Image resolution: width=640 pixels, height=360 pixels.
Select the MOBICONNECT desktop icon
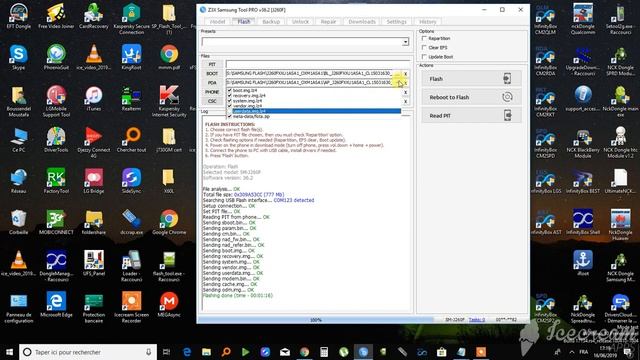click(x=56, y=222)
